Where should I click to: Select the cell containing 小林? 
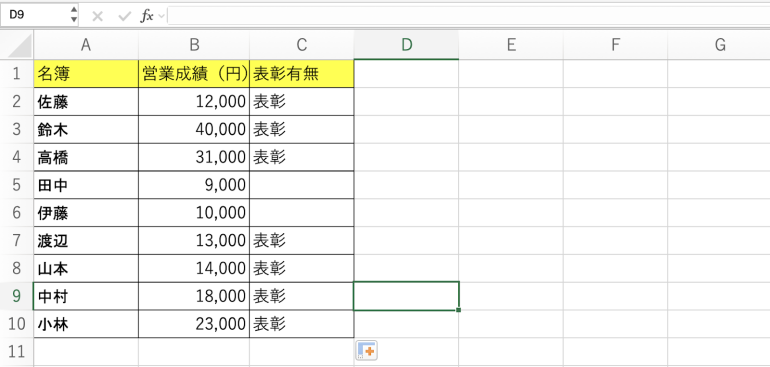click(x=86, y=324)
